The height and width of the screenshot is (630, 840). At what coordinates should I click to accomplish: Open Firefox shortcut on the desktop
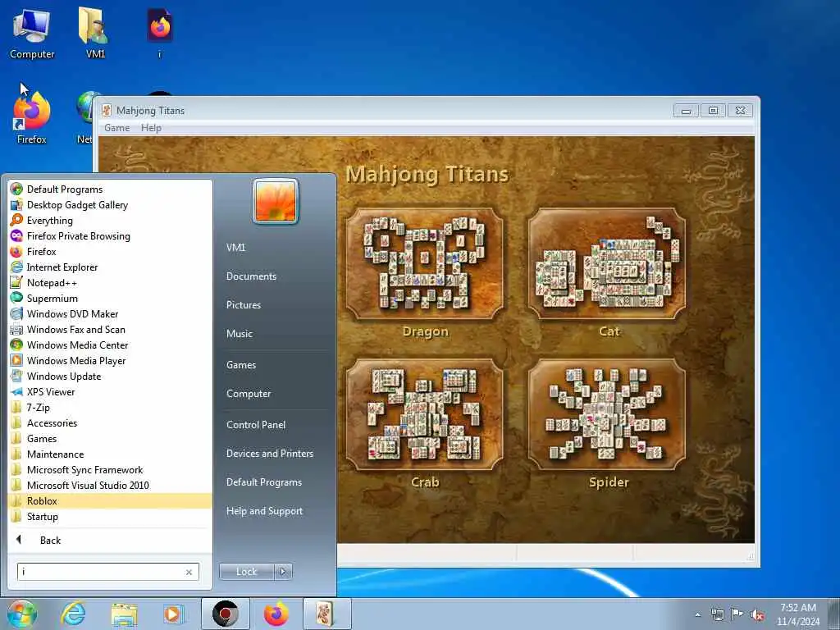[x=32, y=118]
